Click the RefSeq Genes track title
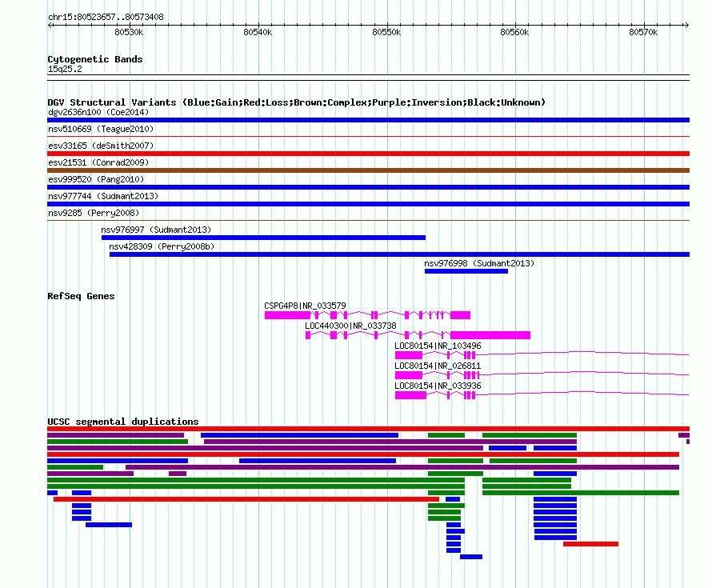Viewport: 712px width, 588px height. click(81, 296)
